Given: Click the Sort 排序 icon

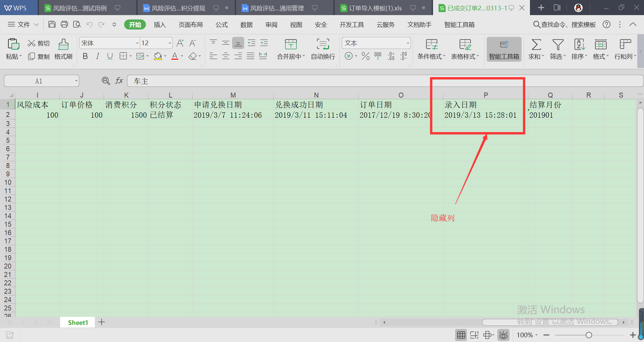Looking at the screenshot, I should [579, 44].
